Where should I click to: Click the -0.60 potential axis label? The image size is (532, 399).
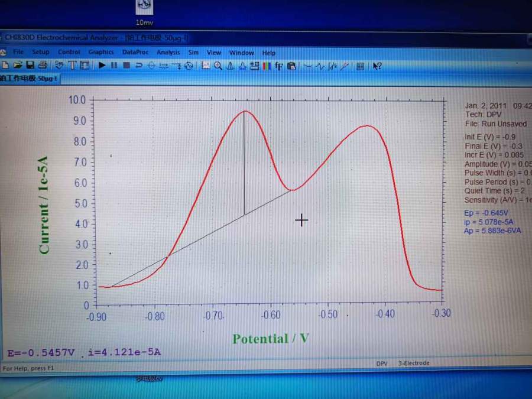(271, 315)
